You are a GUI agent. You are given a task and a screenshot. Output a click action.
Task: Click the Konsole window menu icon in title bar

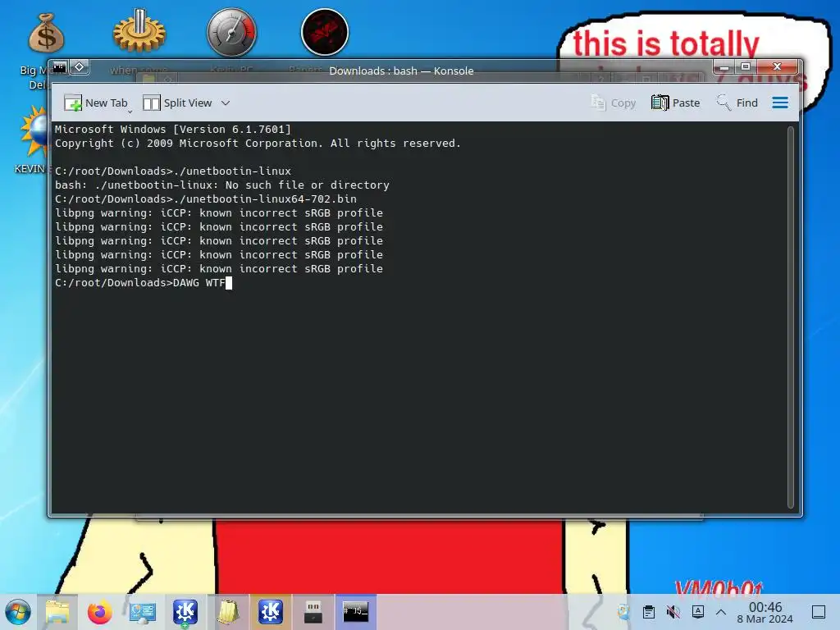(59, 67)
